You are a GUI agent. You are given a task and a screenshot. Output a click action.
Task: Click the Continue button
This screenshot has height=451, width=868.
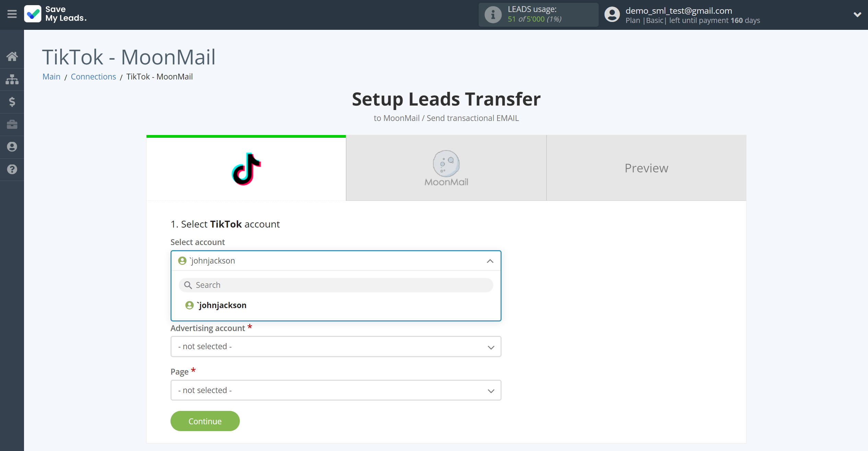click(x=205, y=421)
